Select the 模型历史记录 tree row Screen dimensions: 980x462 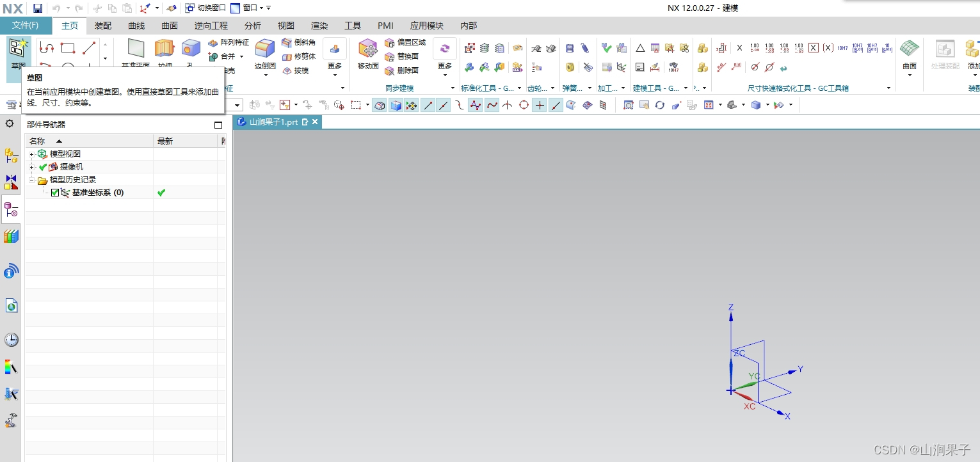click(x=73, y=180)
